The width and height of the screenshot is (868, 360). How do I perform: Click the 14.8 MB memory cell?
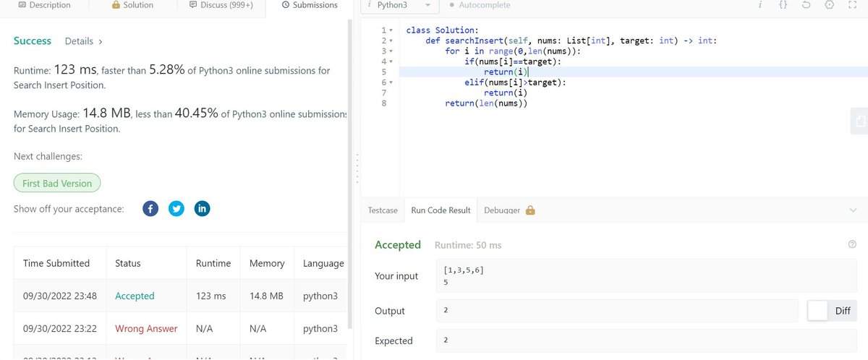[266, 296]
